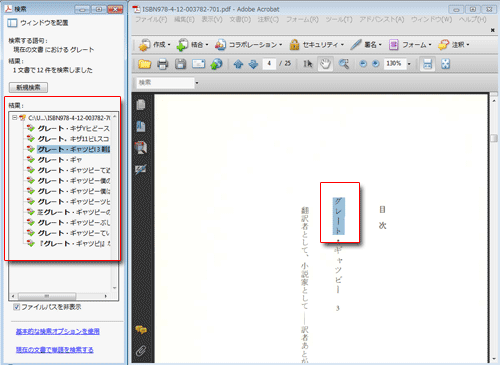
Task: Click the open folder icon
Action: point(145,64)
